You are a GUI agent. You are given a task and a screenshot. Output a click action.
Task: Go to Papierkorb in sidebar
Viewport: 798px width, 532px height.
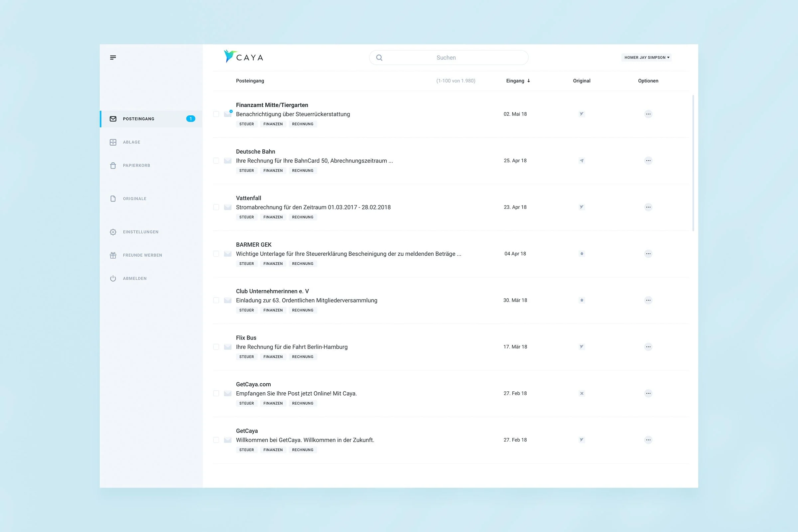pos(136,166)
